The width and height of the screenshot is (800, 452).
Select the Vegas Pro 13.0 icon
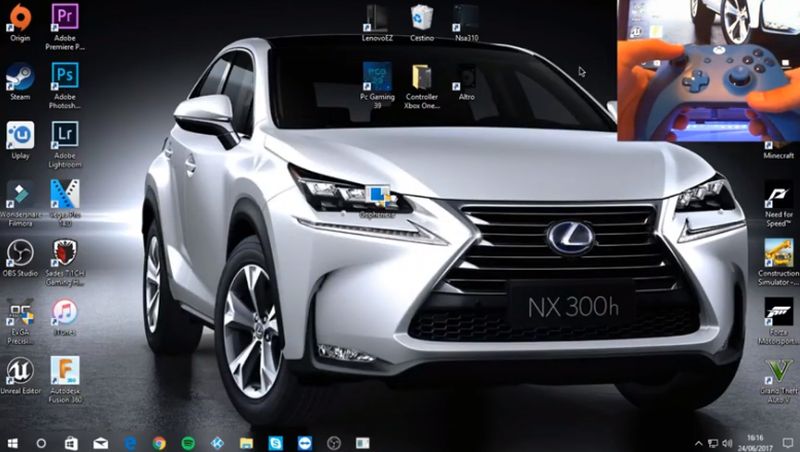(65, 203)
